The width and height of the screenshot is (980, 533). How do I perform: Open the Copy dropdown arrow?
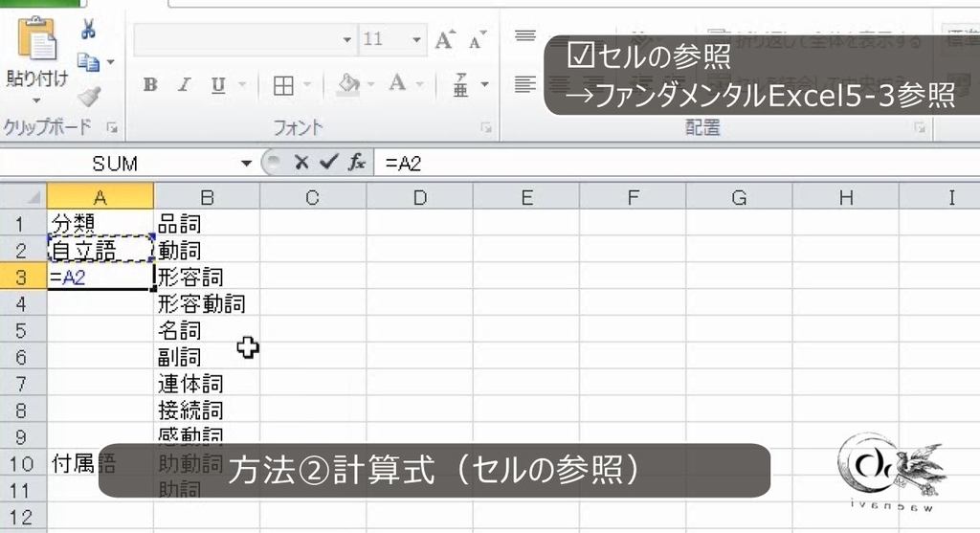pyautogui.click(x=111, y=62)
